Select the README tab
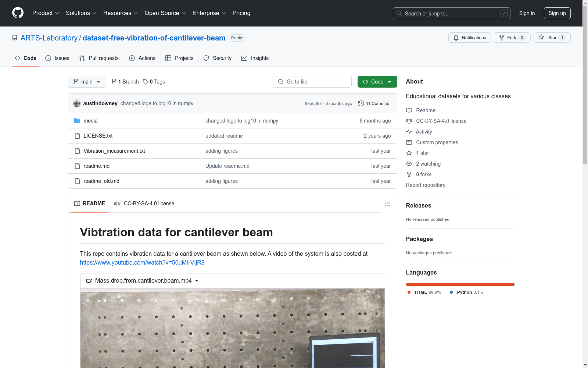Image resolution: width=588 pixels, height=368 pixels. [x=90, y=204]
